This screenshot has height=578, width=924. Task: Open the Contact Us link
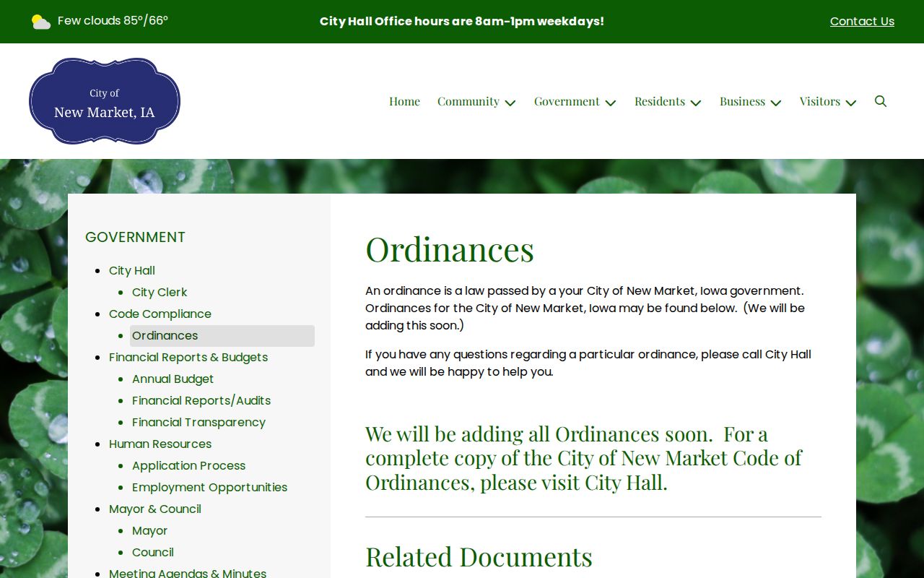click(862, 22)
